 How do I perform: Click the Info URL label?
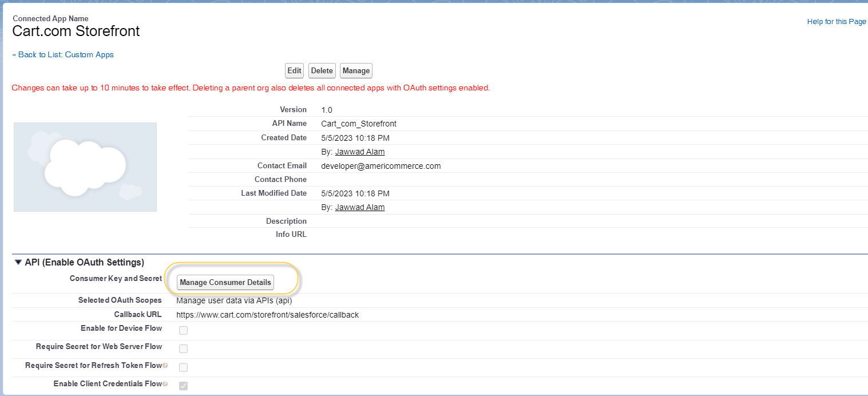(x=291, y=235)
